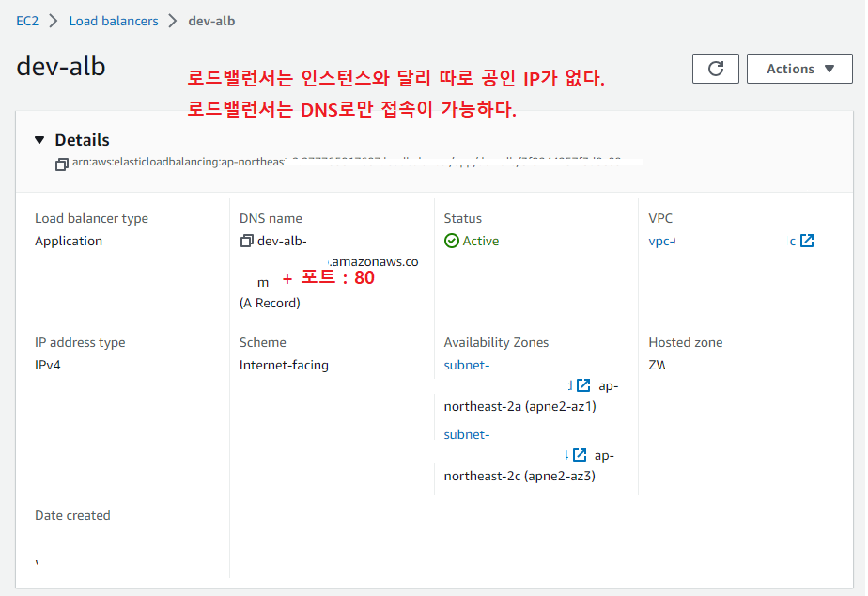
Task: Open second subnet link for ap-northeast-2c
Action: pyautogui.click(x=467, y=435)
